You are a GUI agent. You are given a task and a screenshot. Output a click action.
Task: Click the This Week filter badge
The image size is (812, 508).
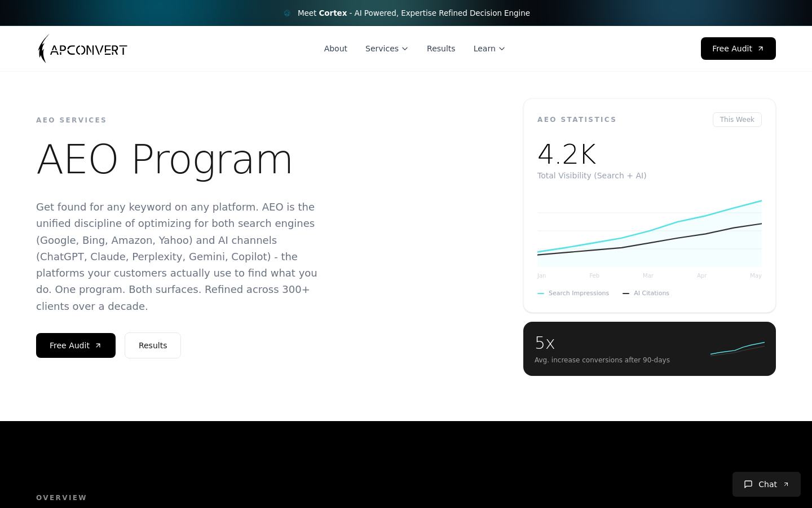[737, 120]
